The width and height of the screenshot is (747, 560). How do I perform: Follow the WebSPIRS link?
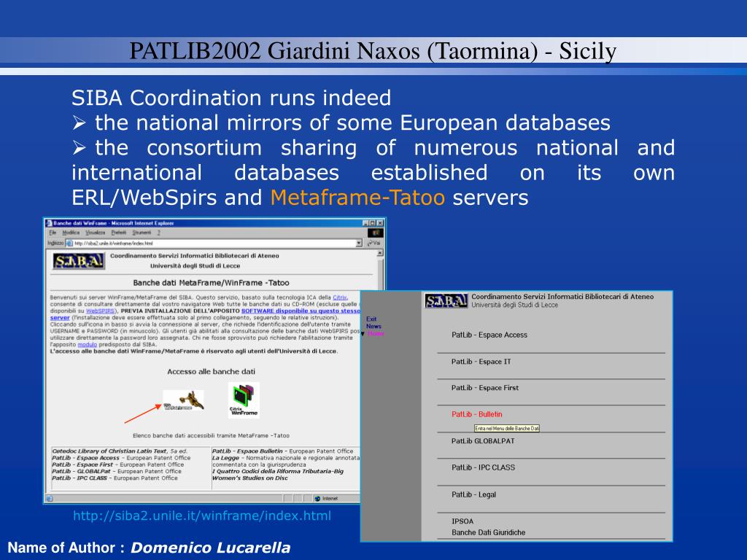click(x=100, y=311)
